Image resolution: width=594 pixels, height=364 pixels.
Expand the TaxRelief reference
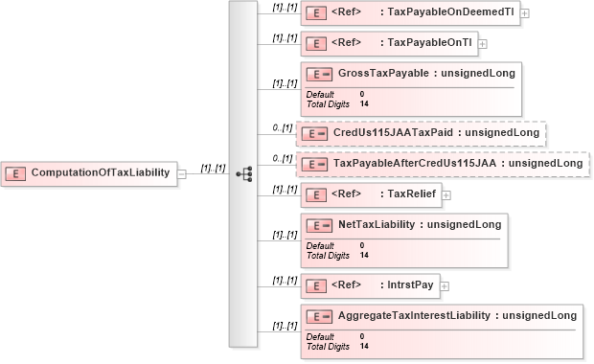point(446,195)
